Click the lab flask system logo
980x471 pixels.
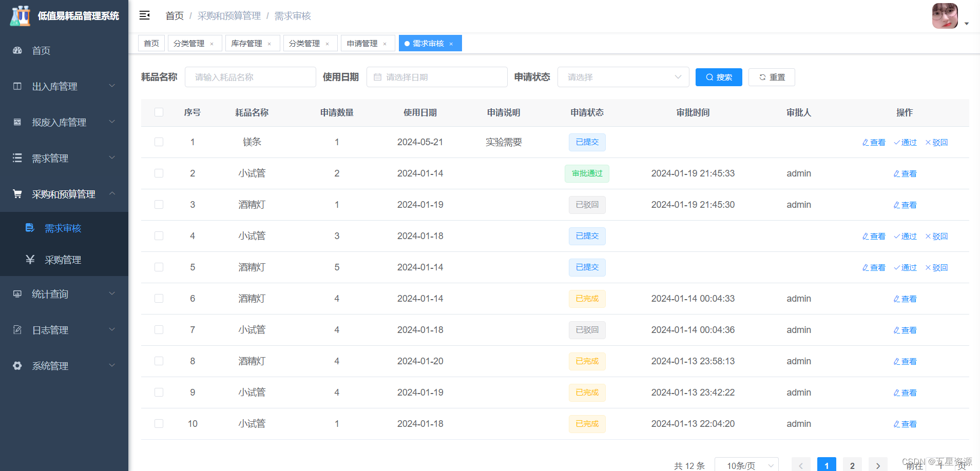[21, 16]
